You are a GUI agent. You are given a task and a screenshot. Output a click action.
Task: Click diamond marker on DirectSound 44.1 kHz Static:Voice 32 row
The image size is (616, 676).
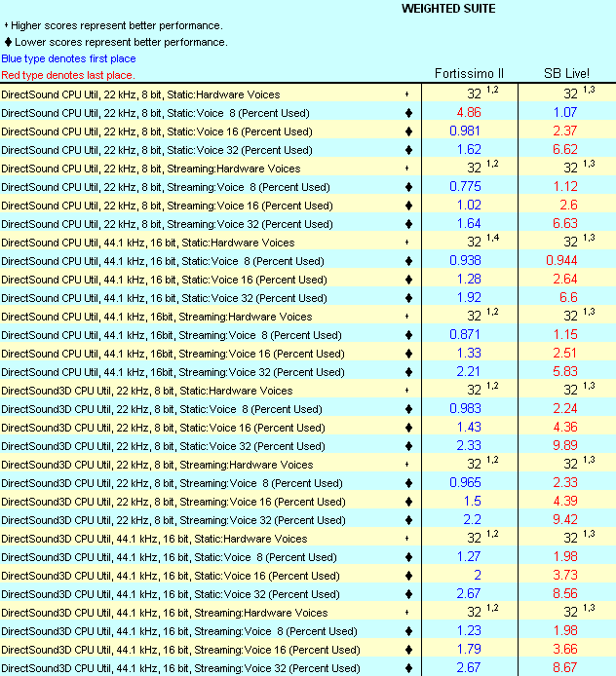coord(408,298)
